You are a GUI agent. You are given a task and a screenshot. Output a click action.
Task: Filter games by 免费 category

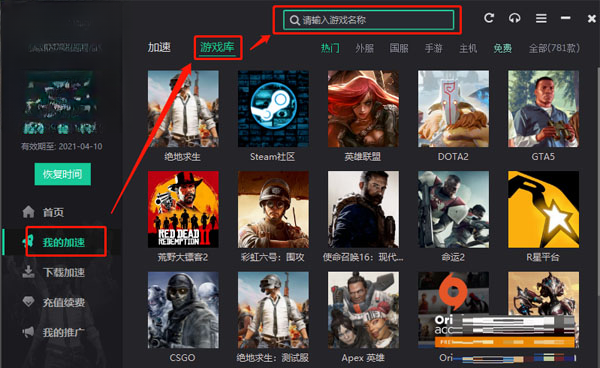pos(502,48)
